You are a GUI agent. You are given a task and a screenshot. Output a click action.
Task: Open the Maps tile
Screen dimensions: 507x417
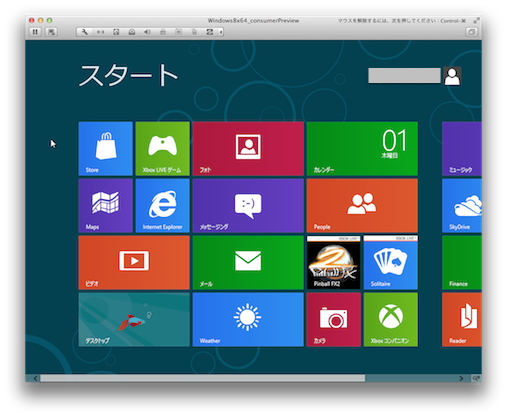tap(105, 205)
